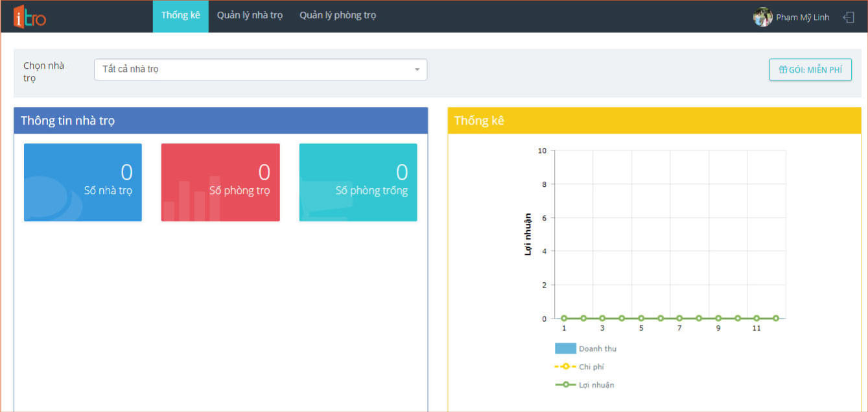
Task: Click the blue Doanh thu color swatch
Action: pos(565,348)
